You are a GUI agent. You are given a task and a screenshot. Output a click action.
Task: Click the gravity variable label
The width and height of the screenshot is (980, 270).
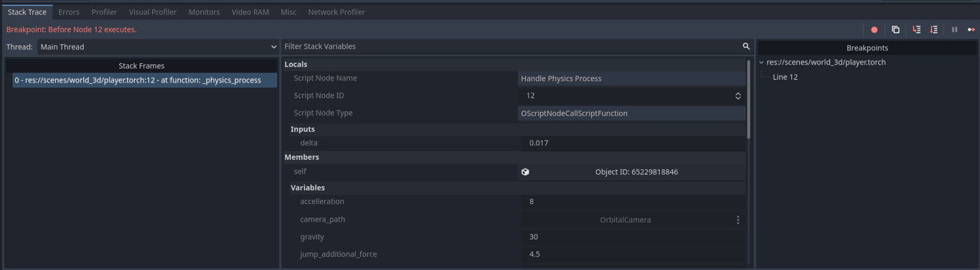pyautogui.click(x=312, y=237)
